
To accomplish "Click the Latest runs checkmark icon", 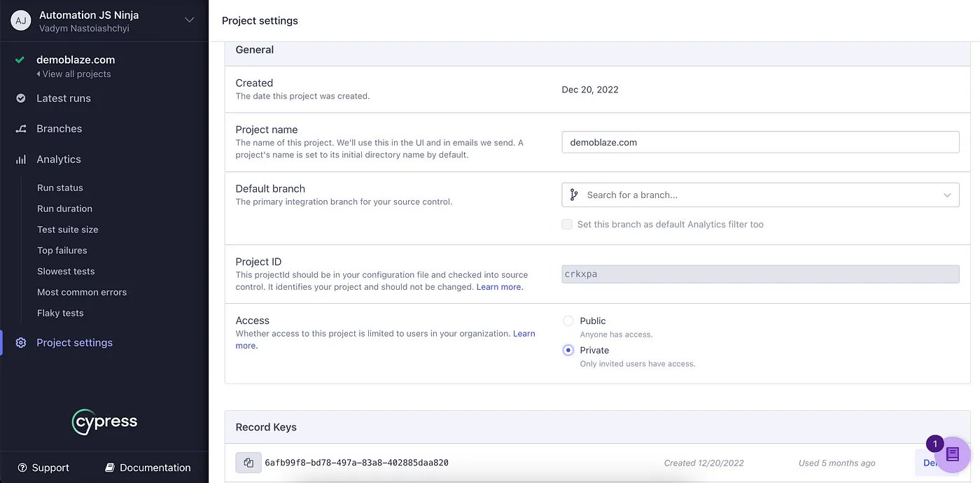I will 21,99.
